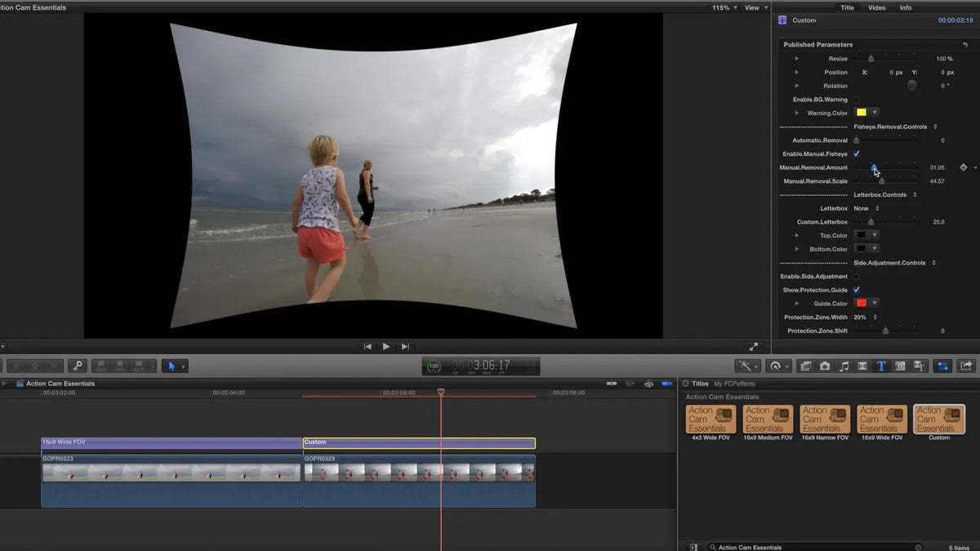Click the Guide.Color red swatch
Image resolution: width=980 pixels, height=551 pixels.
(861, 304)
